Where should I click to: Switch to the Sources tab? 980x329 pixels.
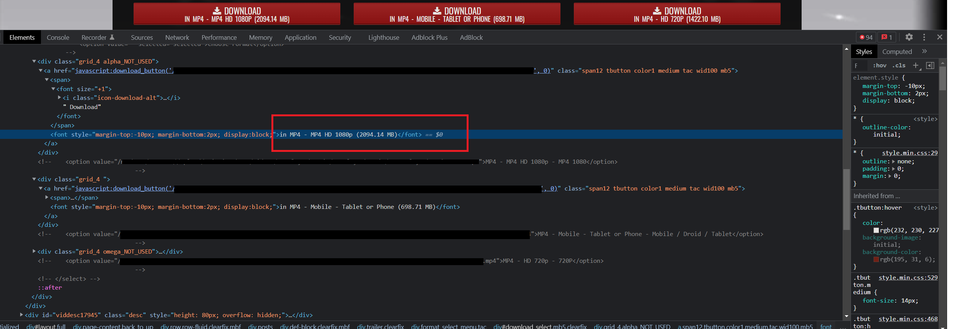pyautogui.click(x=142, y=37)
